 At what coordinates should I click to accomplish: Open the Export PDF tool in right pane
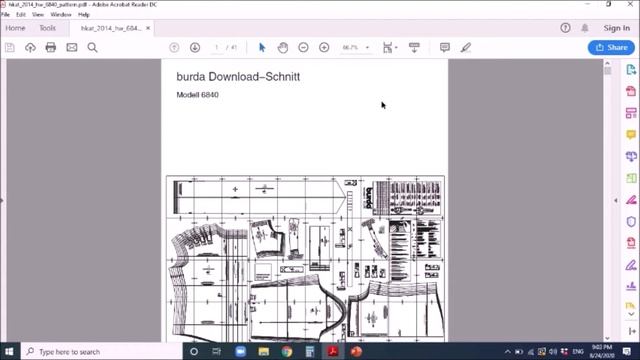[631, 70]
